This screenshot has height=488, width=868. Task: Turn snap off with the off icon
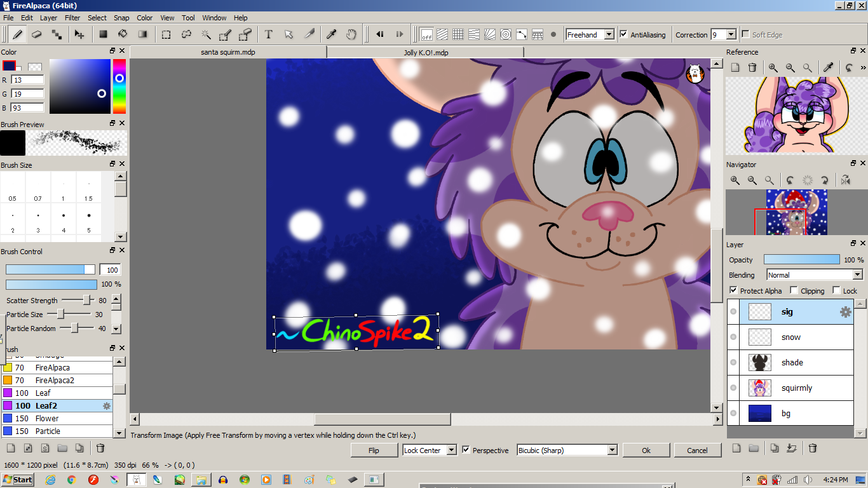pos(426,34)
